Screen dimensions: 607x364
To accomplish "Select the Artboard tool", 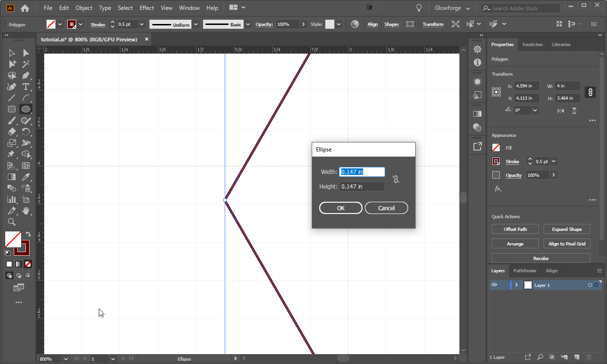I will point(26,199).
